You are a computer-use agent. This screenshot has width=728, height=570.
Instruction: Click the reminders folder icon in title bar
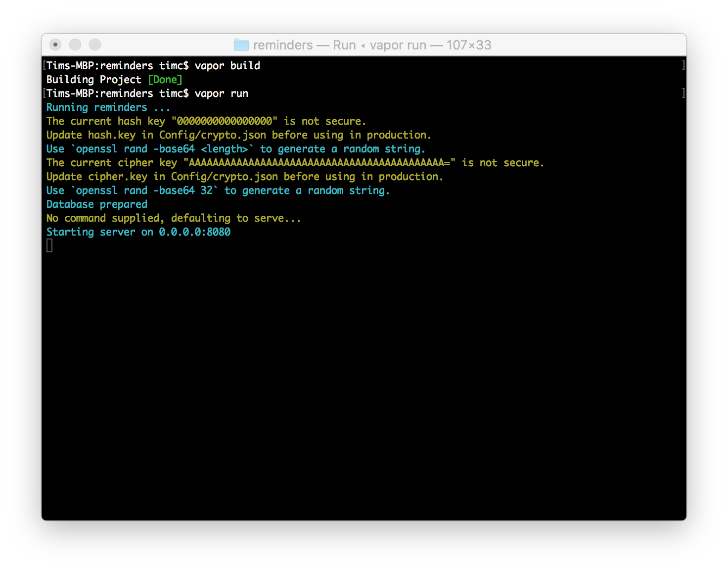pos(241,45)
